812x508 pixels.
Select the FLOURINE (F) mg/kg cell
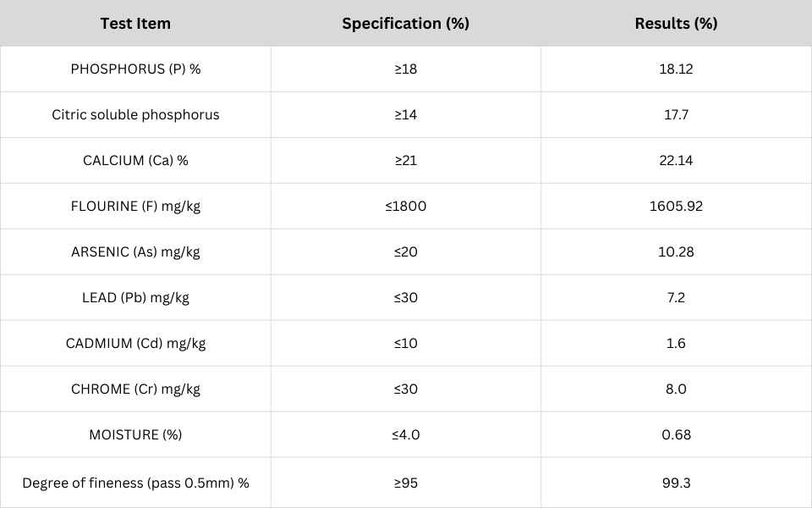135,207
